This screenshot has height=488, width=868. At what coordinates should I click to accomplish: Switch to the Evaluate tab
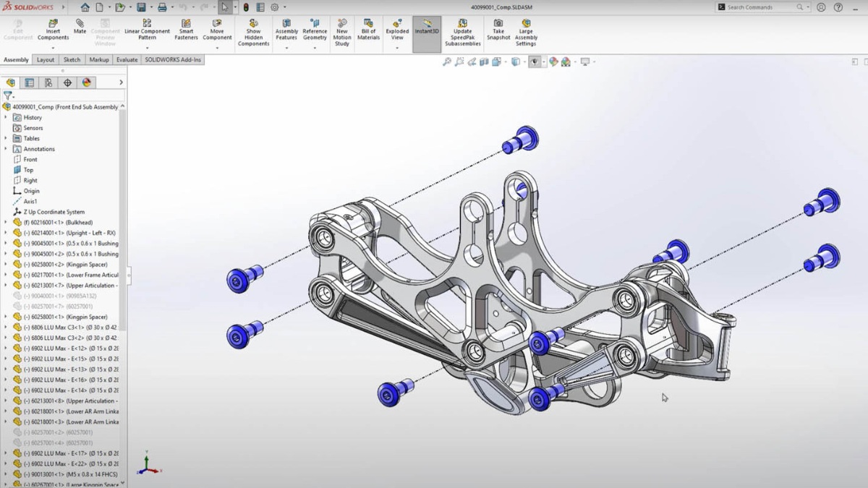(x=127, y=60)
